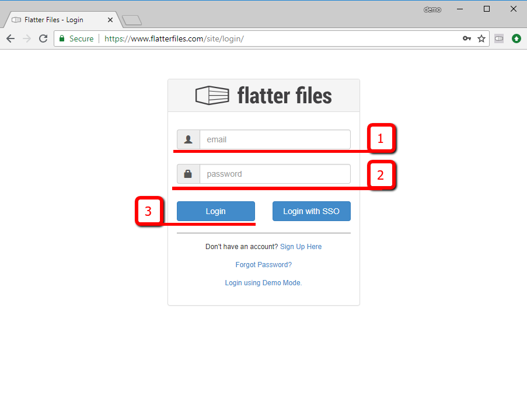Viewport: 527px width, 420px height.
Task: Select the Flatter Files - Login tab
Action: pos(62,20)
